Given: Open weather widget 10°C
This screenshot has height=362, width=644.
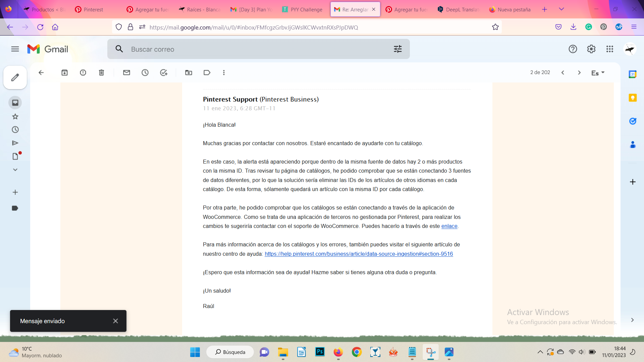Looking at the screenshot, I should point(35,352).
